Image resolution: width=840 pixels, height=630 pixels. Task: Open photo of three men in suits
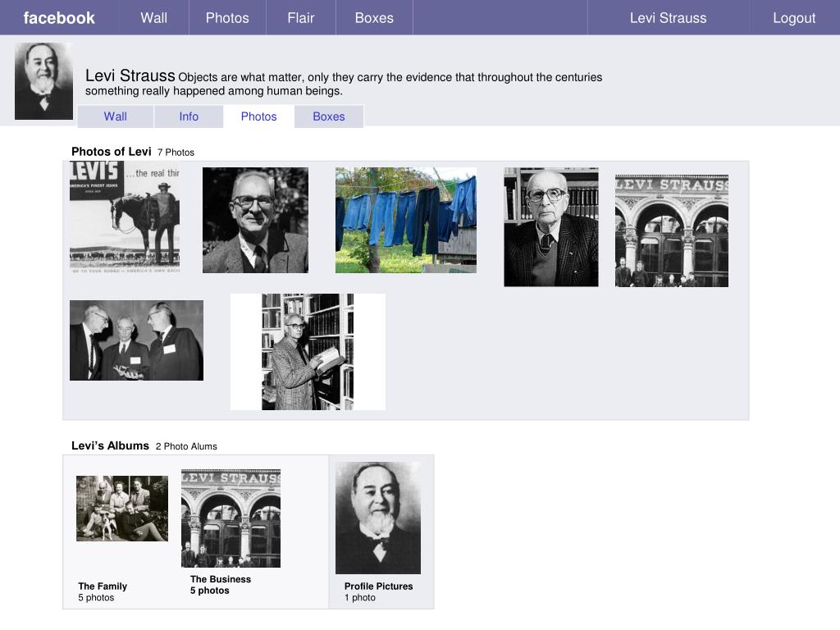[136, 340]
